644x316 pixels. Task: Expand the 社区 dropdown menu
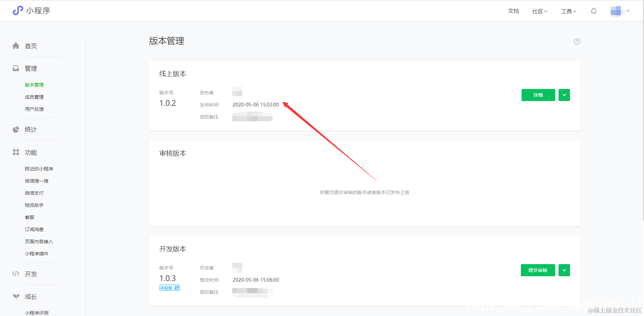coord(540,11)
